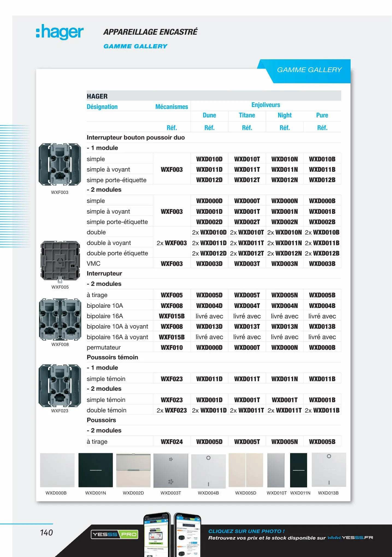
Task: Click the VMC designation row label
Action: click(93, 264)
